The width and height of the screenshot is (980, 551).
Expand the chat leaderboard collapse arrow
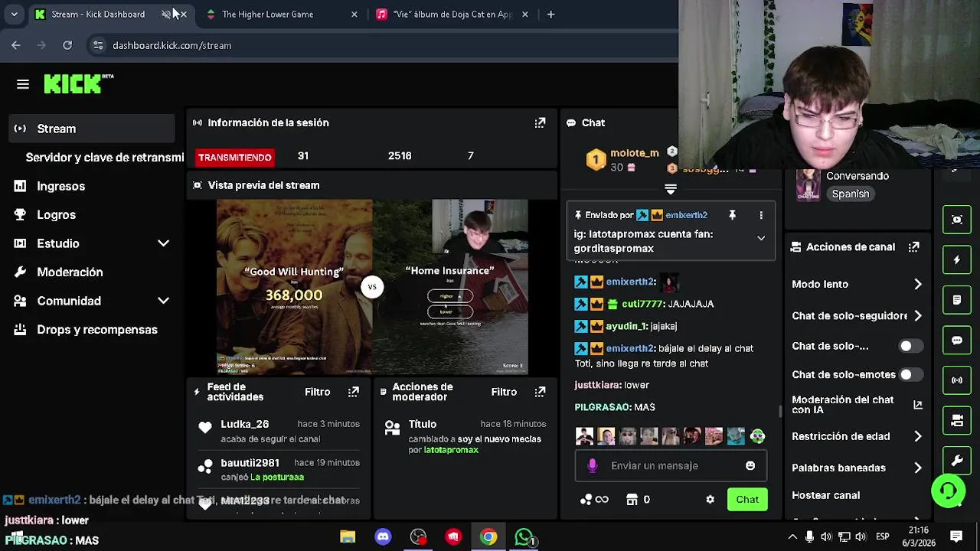[x=671, y=189]
